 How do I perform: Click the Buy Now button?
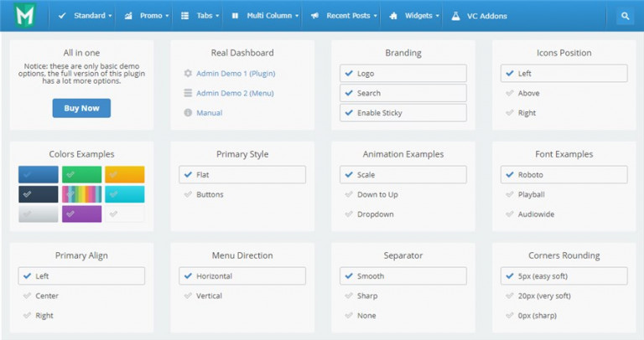81,108
